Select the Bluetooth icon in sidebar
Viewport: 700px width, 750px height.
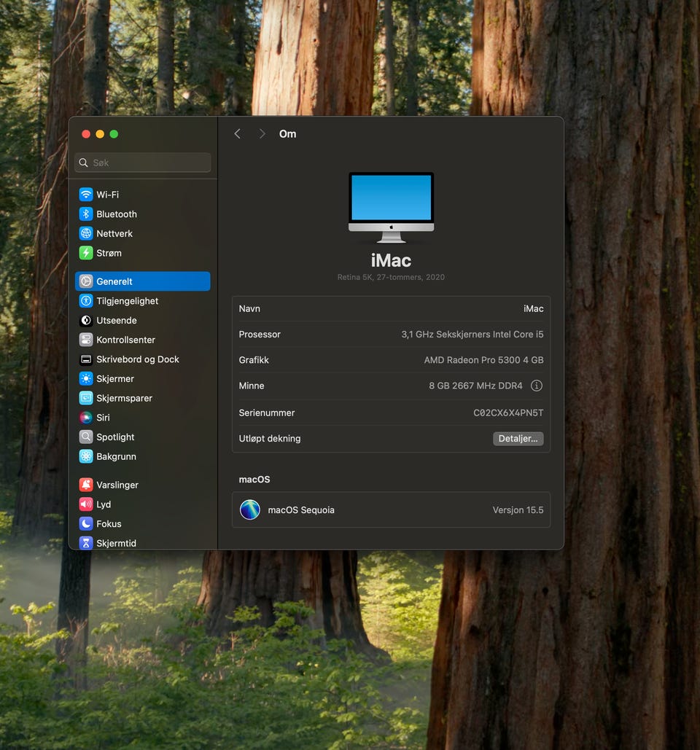(86, 214)
